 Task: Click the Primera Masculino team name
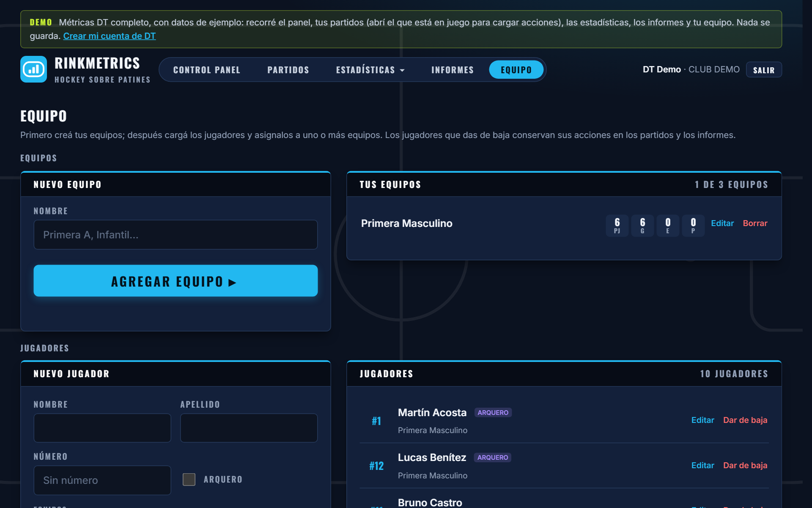click(x=406, y=223)
